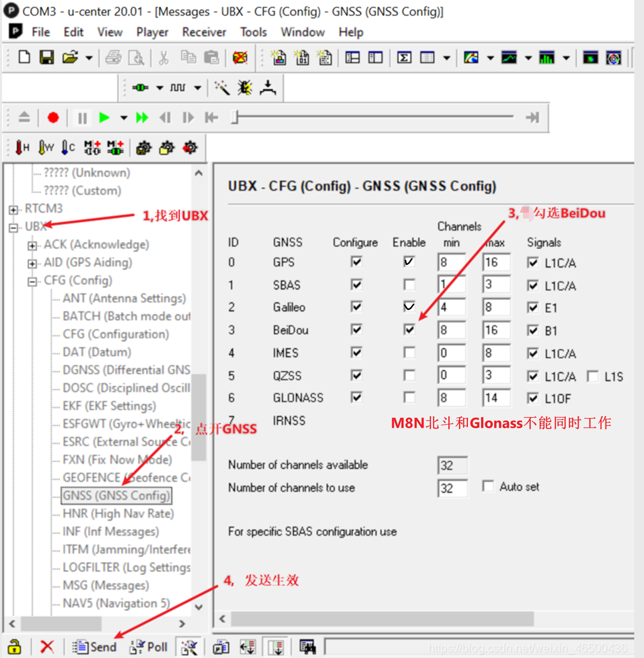Open the connection port dropdown arrow
Image resolution: width=644 pixels, height=658 pixels.
160,88
